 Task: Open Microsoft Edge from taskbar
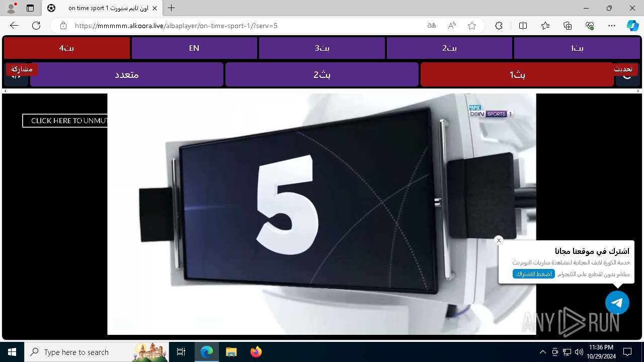coord(207,352)
